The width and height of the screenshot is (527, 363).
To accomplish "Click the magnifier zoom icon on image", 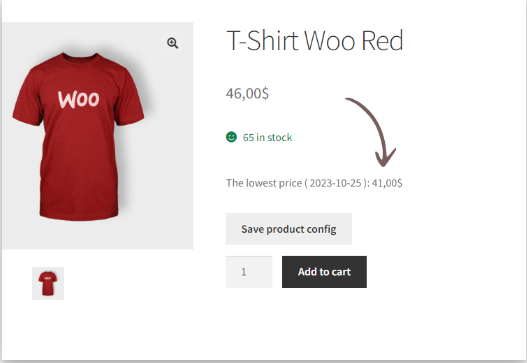I will tap(172, 43).
